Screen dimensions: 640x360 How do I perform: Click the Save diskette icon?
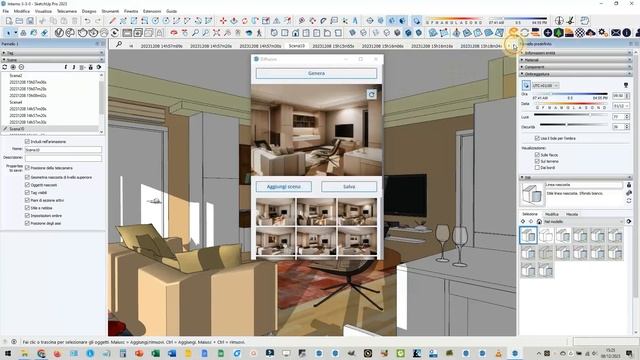30,21
